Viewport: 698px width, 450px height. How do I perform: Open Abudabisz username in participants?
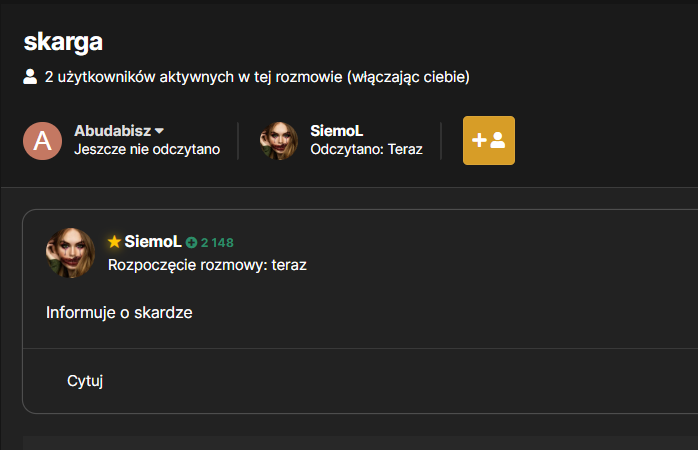pos(113,131)
